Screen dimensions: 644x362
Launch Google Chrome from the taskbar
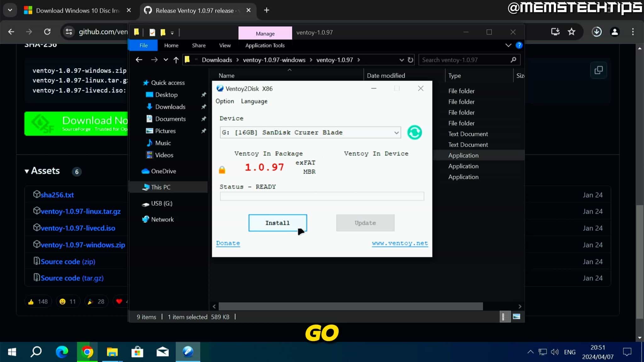click(87, 352)
